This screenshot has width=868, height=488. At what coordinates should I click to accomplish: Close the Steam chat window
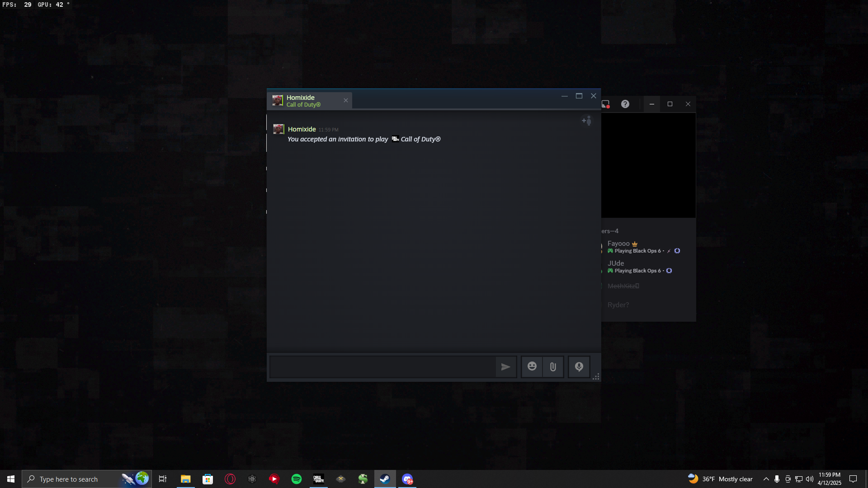(594, 96)
